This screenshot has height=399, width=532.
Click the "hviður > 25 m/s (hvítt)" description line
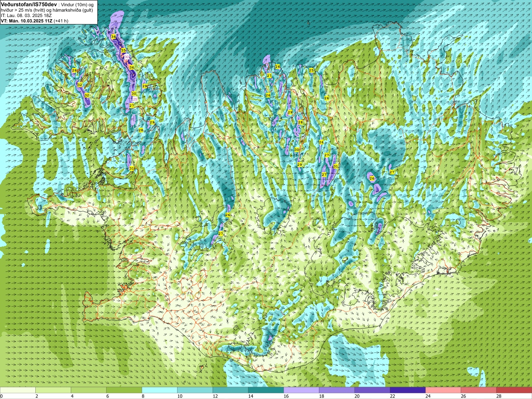(x=23, y=10)
